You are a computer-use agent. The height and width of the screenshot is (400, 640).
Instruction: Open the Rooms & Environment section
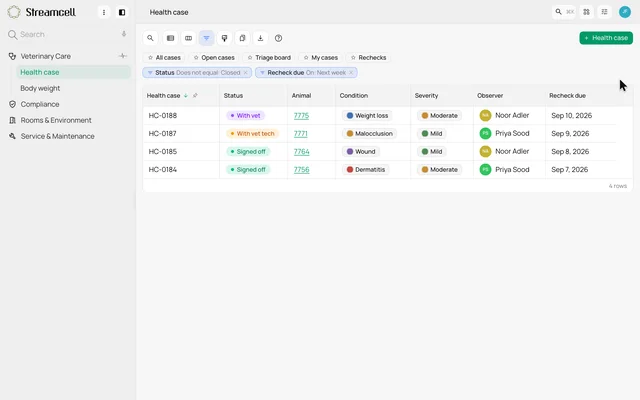[x=56, y=120]
